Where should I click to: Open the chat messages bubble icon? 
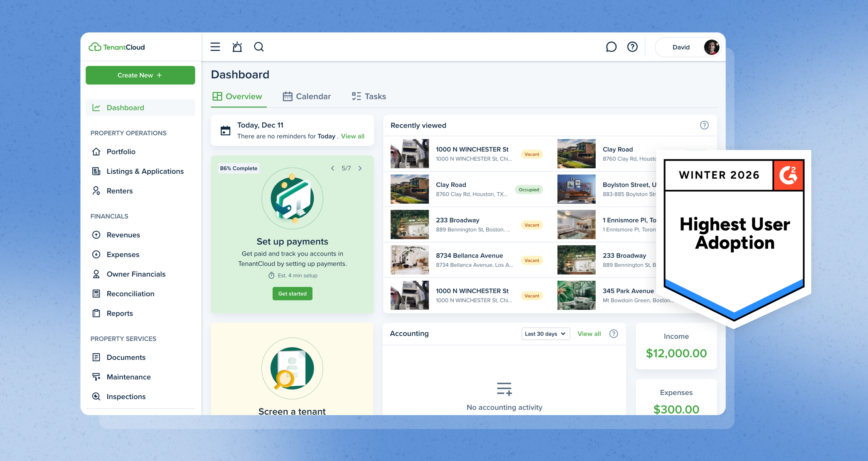[611, 47]
